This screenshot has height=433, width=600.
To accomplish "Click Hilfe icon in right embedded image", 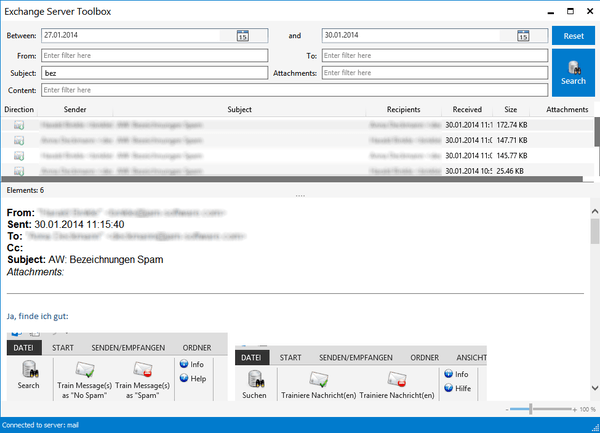I will pos(448,388).
